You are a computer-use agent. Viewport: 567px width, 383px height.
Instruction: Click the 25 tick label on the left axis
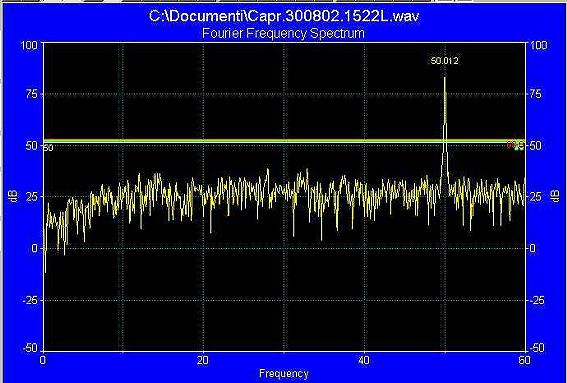pyautogui.click(x=32, y=197)
